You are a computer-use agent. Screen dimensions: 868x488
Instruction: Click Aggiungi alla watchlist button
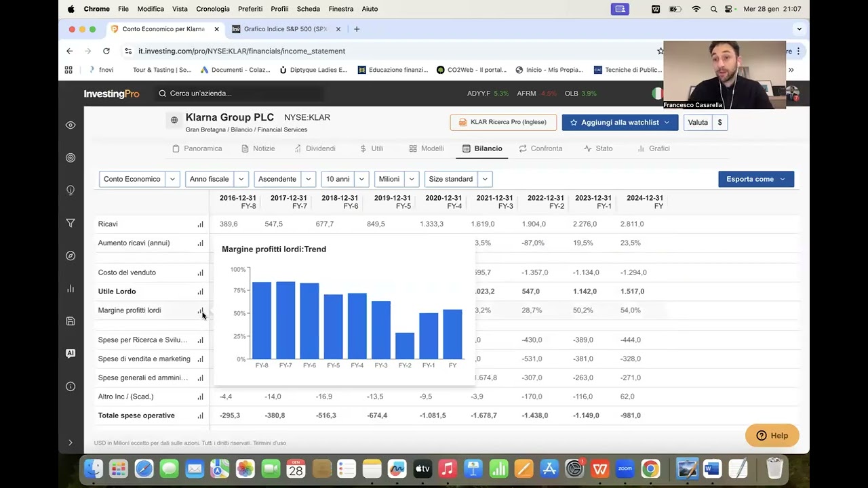[x=620, y=123]
